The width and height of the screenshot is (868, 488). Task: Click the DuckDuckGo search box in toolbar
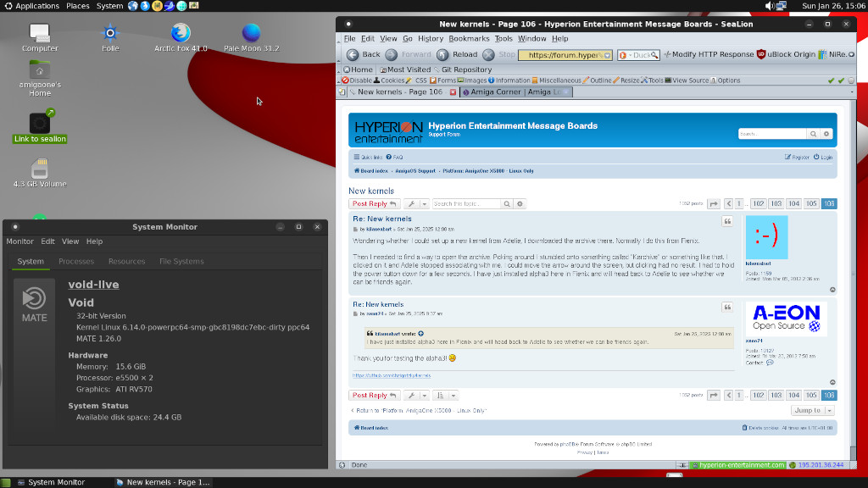[x=638, y=55]
